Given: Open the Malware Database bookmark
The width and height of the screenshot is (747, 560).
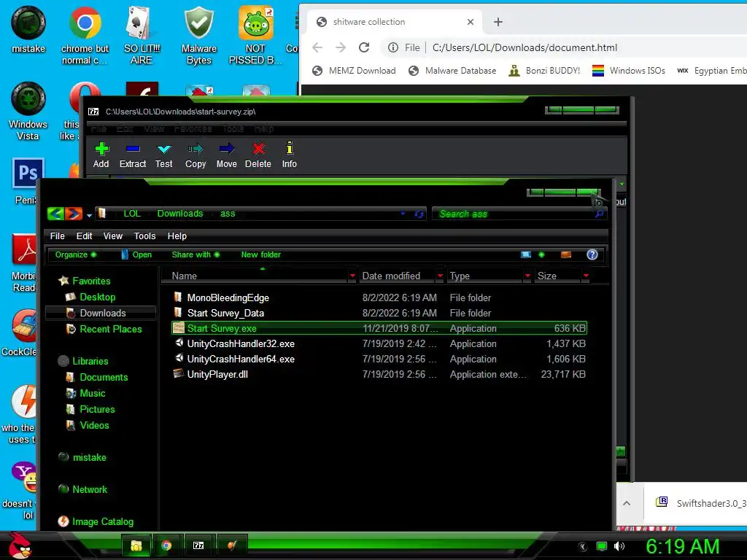Looking at the screenshot, I should tap(452, 71).
